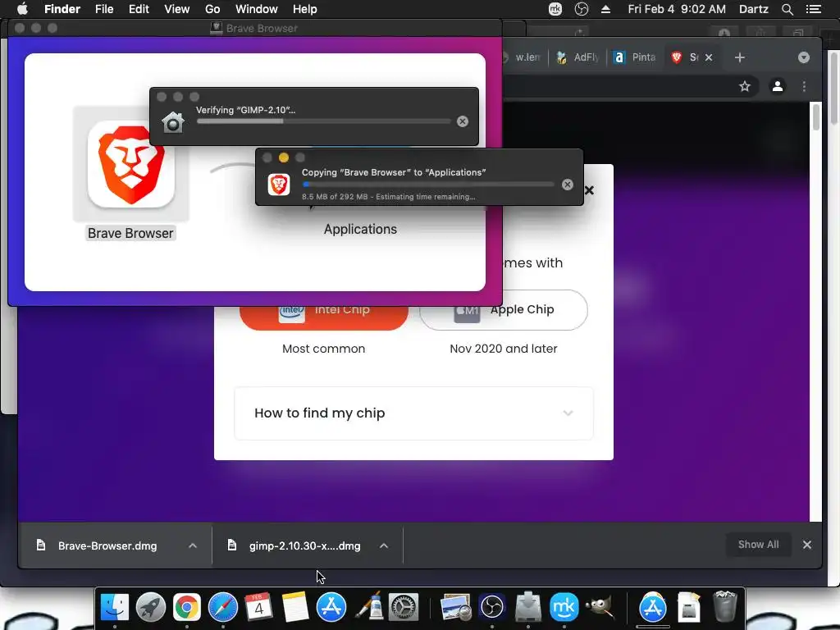Open the File menu
Image resolution: width=840 pixels, height=630 pixels.
coord(104,9)
